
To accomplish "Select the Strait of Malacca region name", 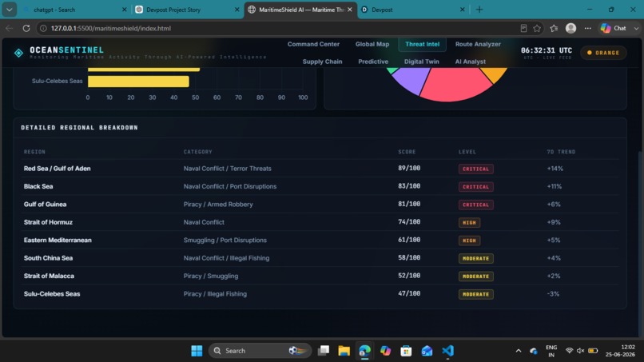I will (49, 276).
